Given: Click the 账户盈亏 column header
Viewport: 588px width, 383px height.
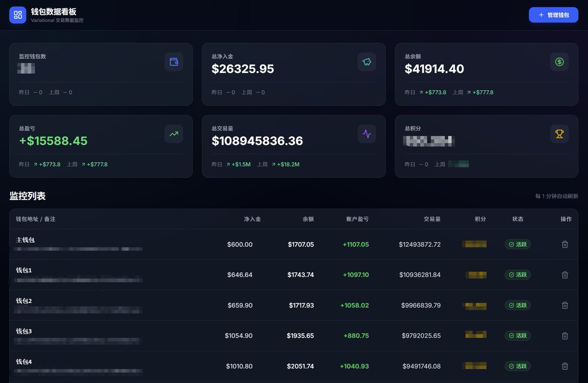Looking at the screenshot, I should coord(357,219).
